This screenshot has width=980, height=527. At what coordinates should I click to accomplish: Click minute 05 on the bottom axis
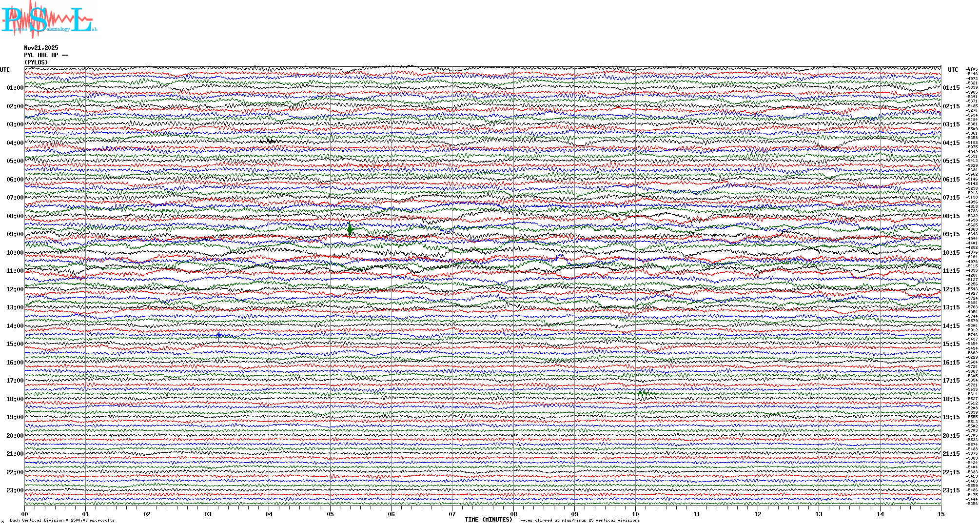[x=330, y=514]
